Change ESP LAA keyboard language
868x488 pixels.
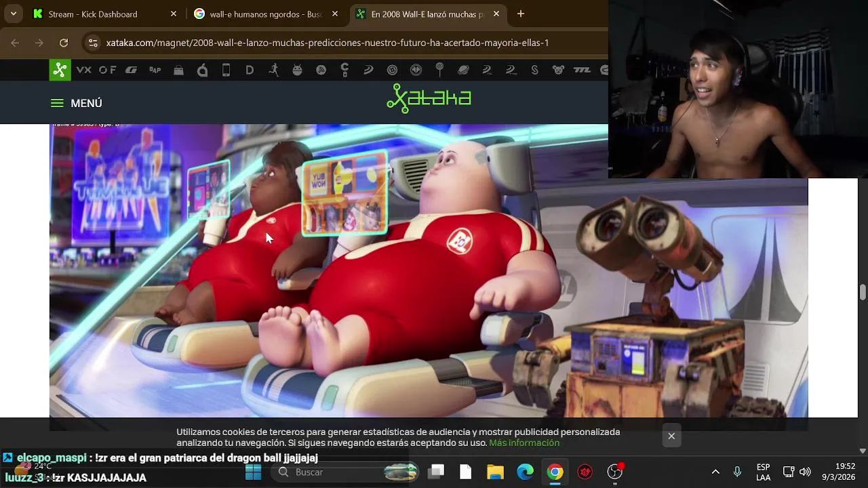[763, 472]
